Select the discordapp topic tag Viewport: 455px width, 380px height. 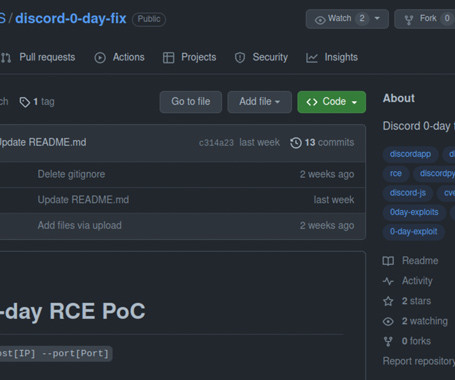tap(410, 154)
